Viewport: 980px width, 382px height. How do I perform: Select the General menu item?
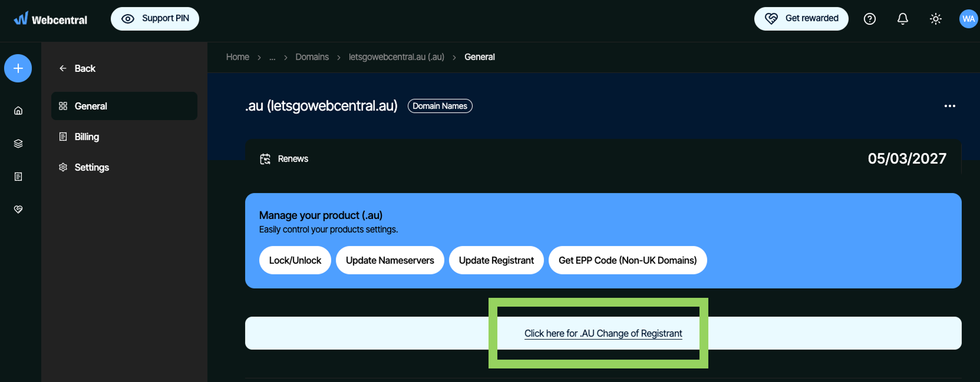pos(124,106)
